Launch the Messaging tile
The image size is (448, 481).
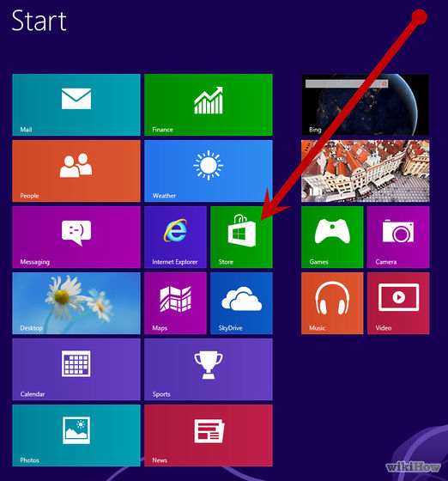[76, 237]
